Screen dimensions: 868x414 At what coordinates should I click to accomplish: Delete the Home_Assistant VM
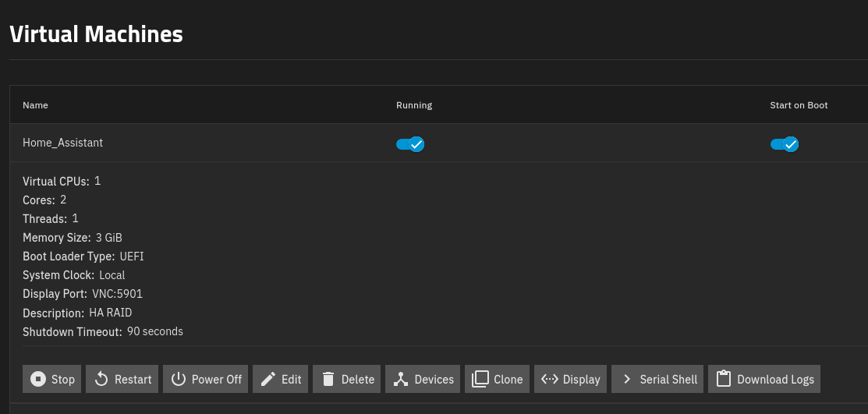(346, 379)
